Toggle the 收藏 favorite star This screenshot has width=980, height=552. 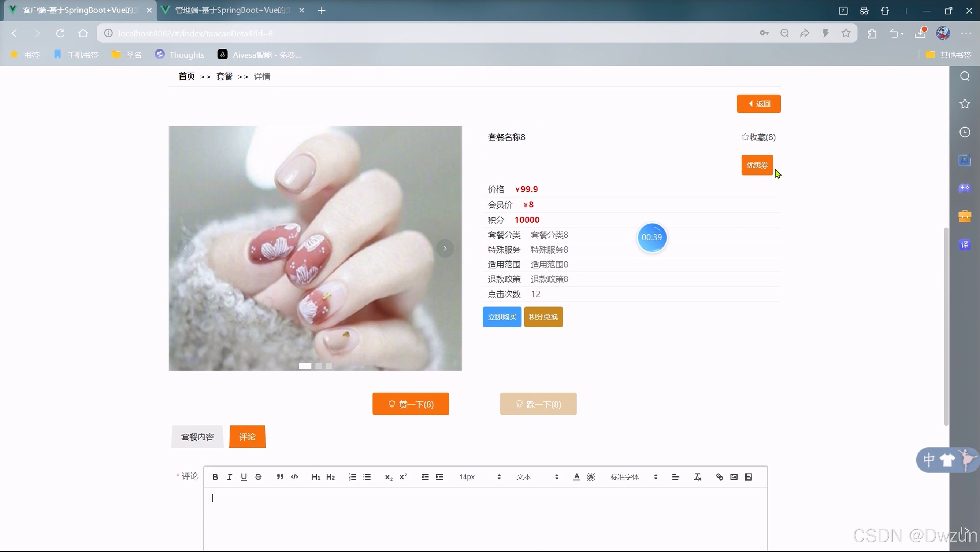click(x=745, y=137)
